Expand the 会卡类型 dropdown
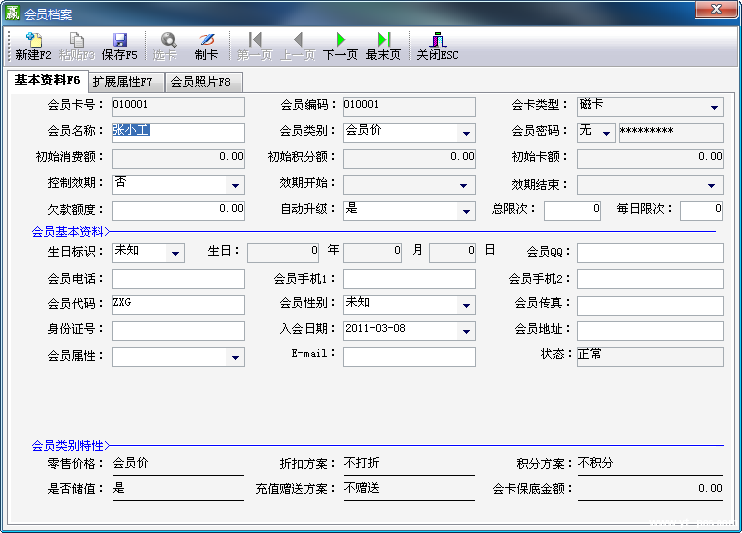The image size is (742, 533). (x=715, y=107)
